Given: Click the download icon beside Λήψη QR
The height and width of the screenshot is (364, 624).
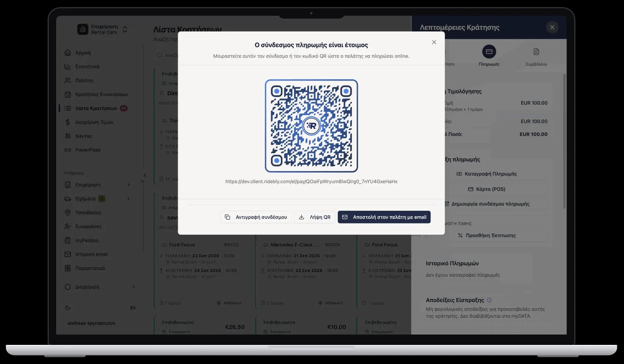Looking at the screenshot, I should (x=302, y=217).
